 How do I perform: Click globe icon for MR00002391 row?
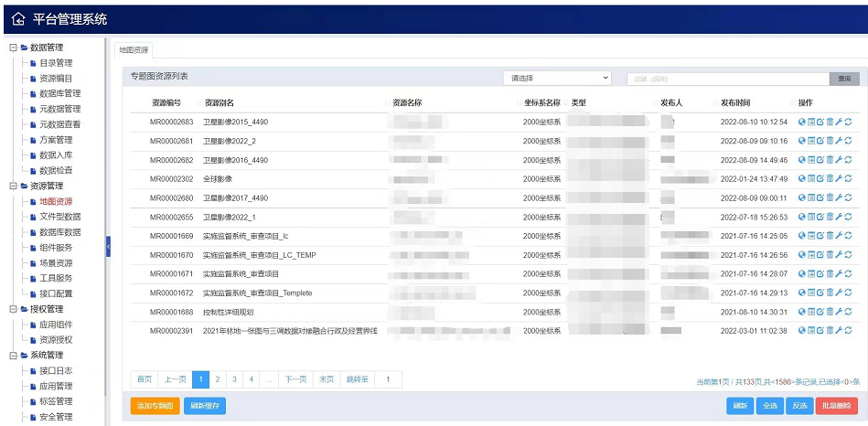coord(801,330)
